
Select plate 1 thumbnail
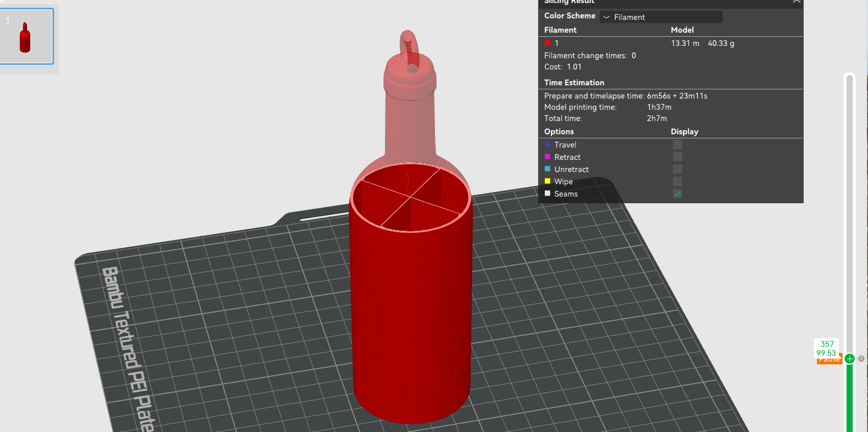[27, 36]
